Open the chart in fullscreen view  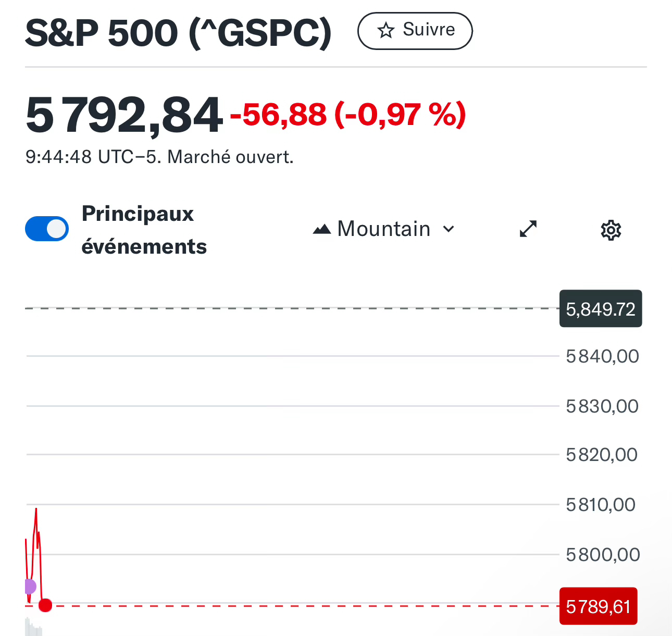click(528, 229)
